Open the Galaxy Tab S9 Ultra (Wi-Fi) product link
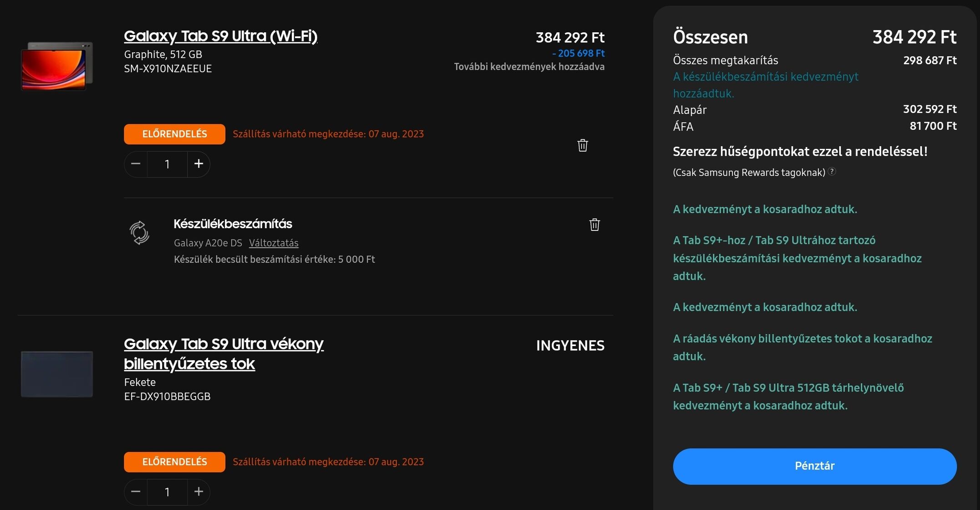The width and height of the screenshot is (980, 510). pyautogui.click(x=221, y=36)
